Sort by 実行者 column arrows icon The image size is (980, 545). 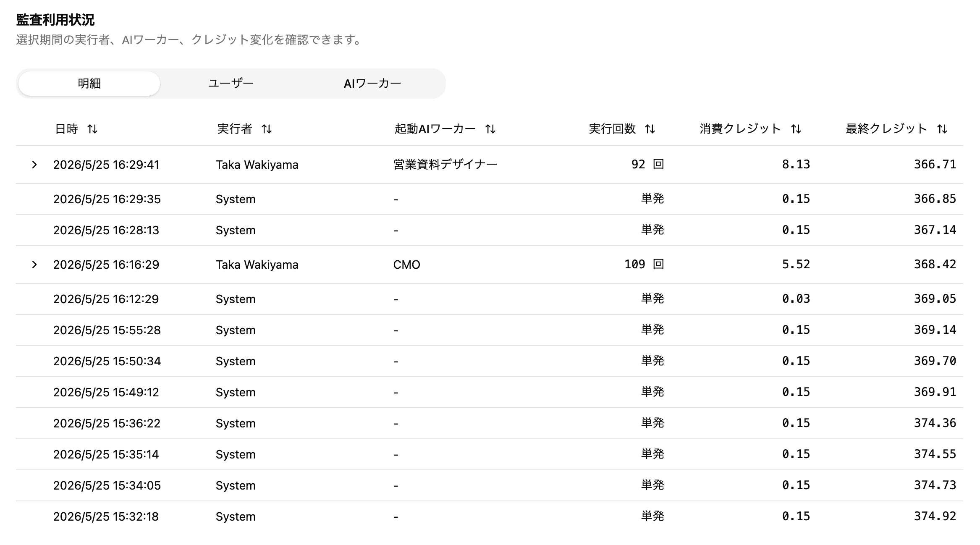pos(267,129)
